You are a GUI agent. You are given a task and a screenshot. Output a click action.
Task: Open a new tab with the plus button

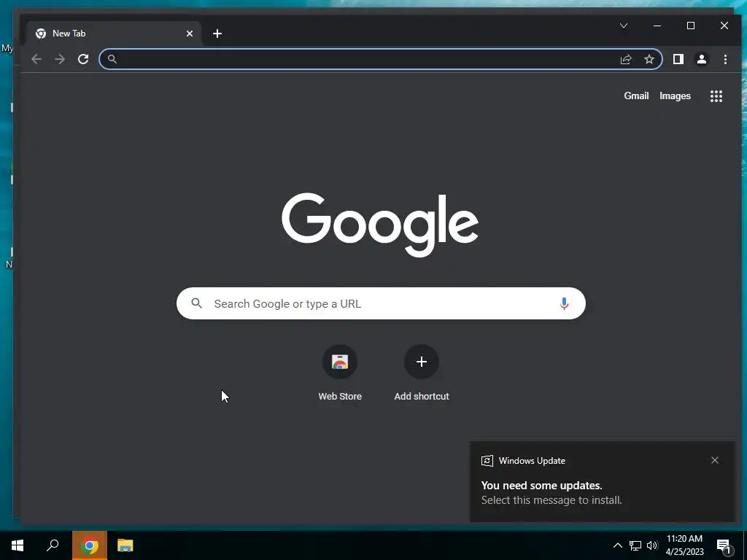217,34
